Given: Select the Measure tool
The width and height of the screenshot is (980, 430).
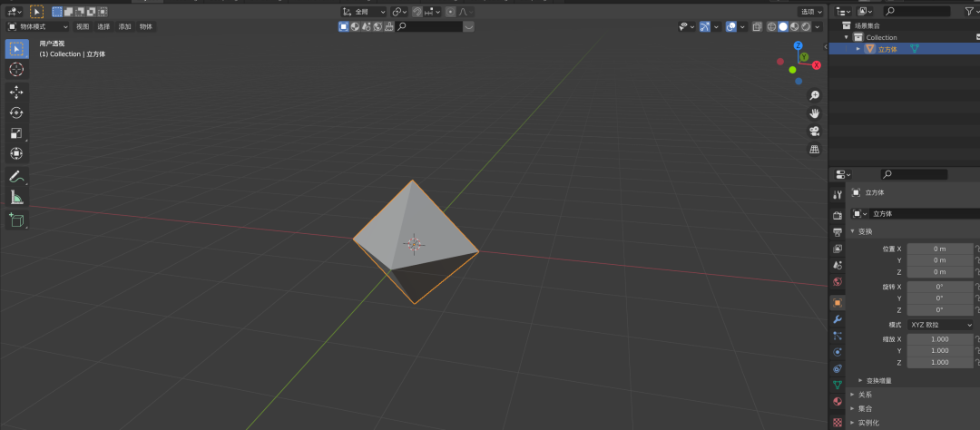Looking at the screenshot, I should pyautogui.click(x=17, y=198).
